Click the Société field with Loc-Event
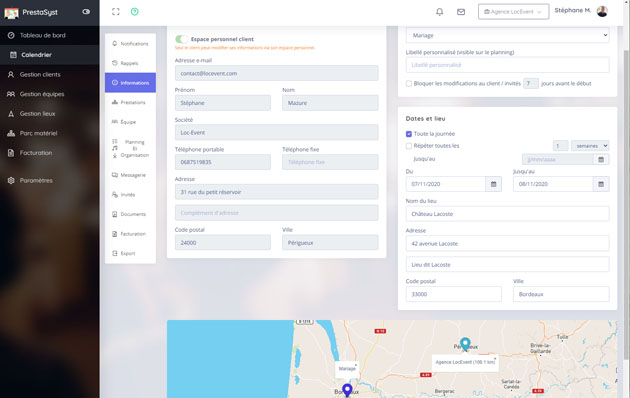This screenshot has height=398, width=630. (x=276, y=133)
